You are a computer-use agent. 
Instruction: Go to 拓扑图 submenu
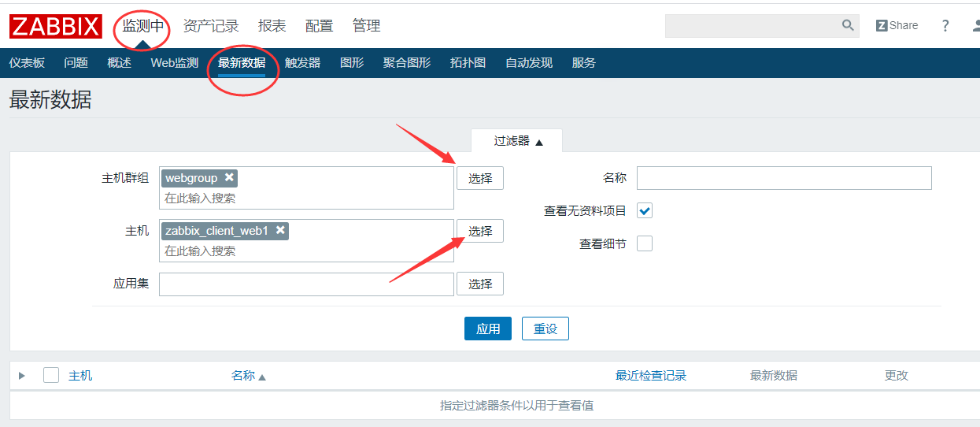coord(468,63)
